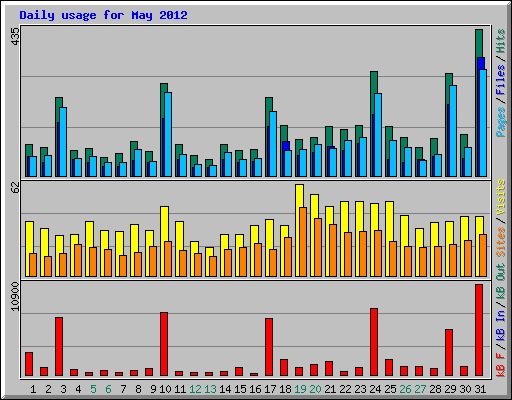Click the cyan pages bar for day 29
Viewport: 512px width, 400px height.
(453, 131)
